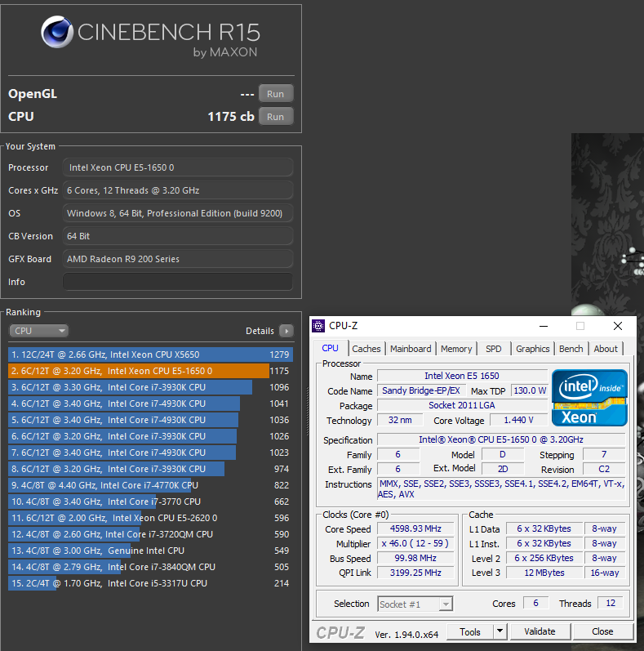
Task: Select the Xeon X5650 top ranking entry
Action: [139, 354]
